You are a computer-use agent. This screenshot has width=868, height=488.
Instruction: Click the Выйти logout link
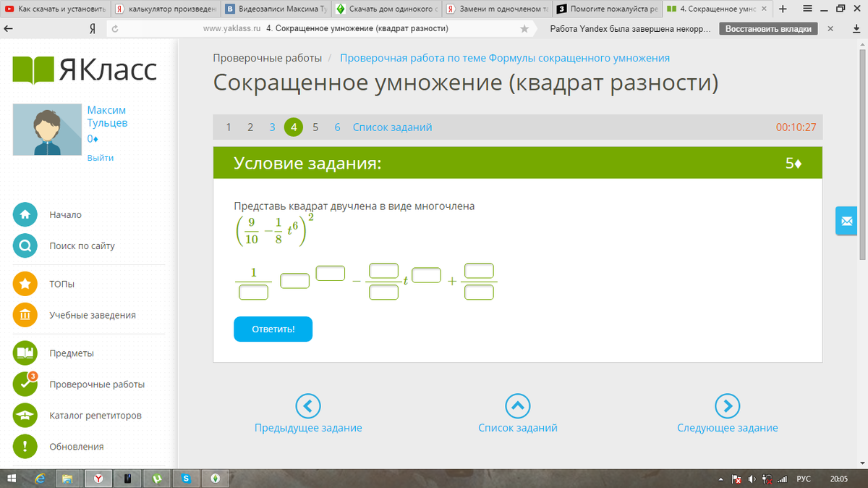101,158
